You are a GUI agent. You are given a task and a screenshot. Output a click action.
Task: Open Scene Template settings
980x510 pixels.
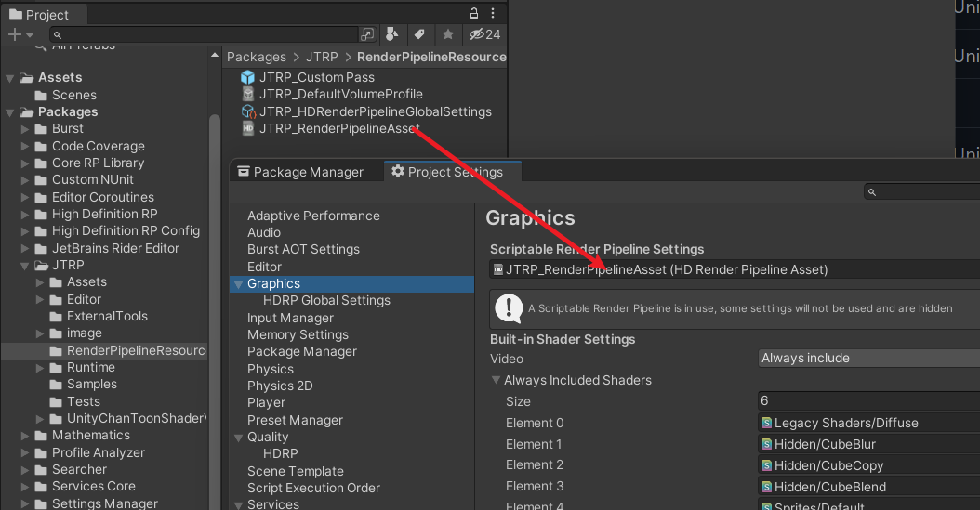(296, 471)
